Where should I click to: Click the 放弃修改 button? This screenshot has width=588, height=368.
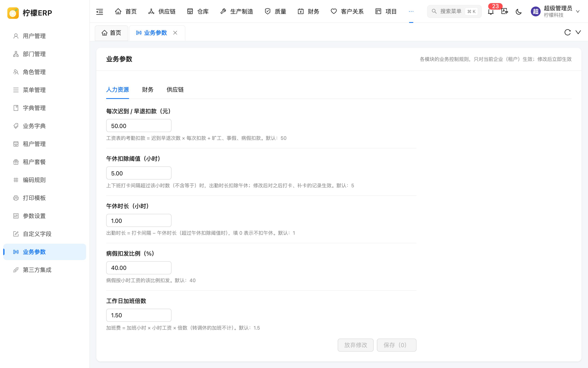coord(355,345)
